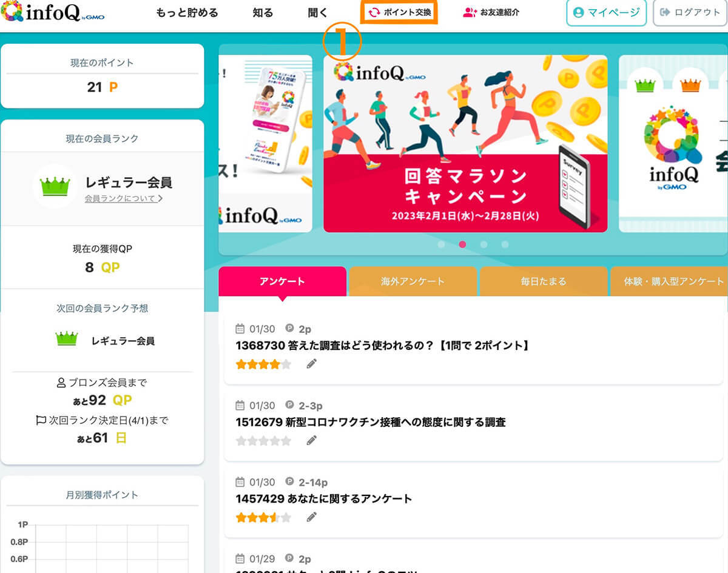Open the 聞く menu
This screenshot has height=573, width=728.
point(318,13)
